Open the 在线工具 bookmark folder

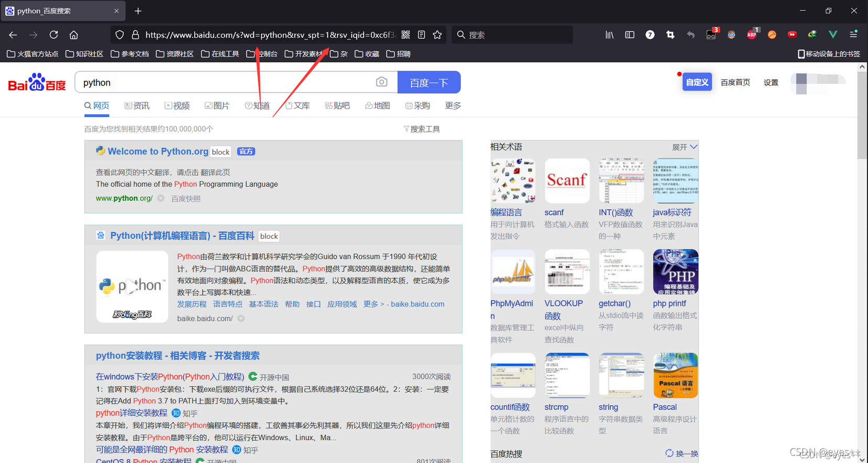pyautogui.click(x=220, y=54)
